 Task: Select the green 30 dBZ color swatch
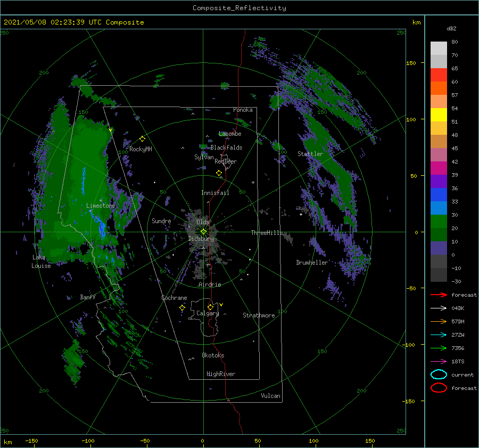coord(439,221)
